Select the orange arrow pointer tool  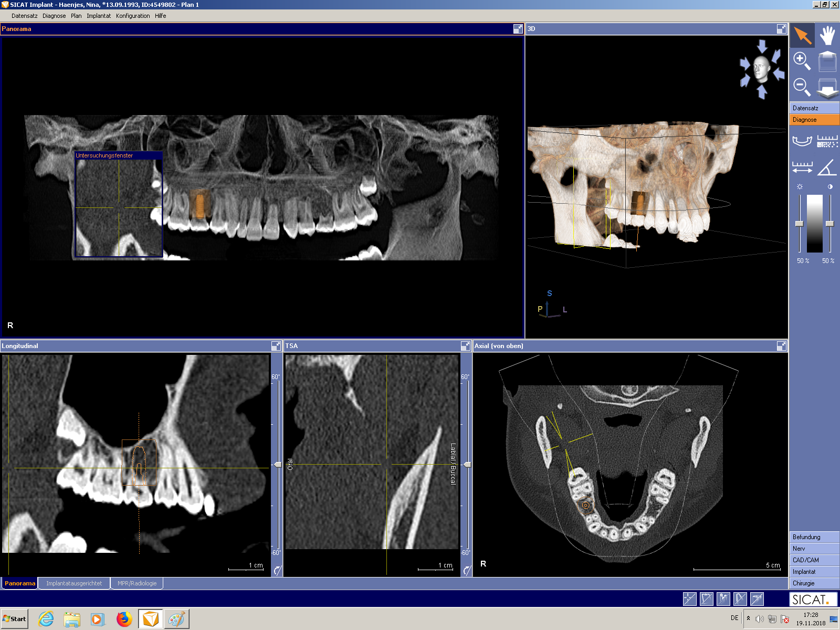(x=802, y=35)
